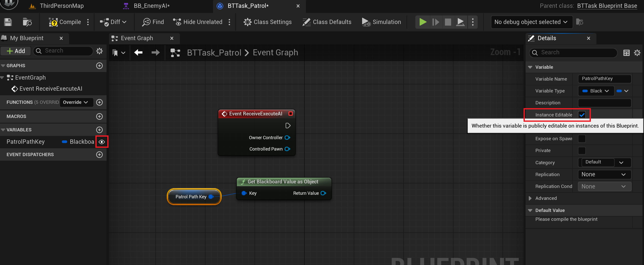Add a new function with plus icon
Screen dimensions: 644x265
[99, 102]
